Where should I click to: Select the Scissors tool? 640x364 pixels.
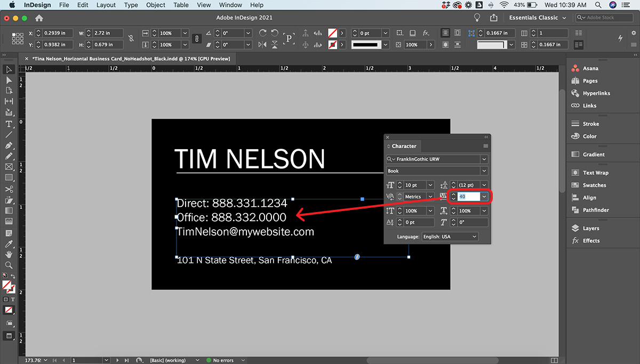tap(9, 189)
